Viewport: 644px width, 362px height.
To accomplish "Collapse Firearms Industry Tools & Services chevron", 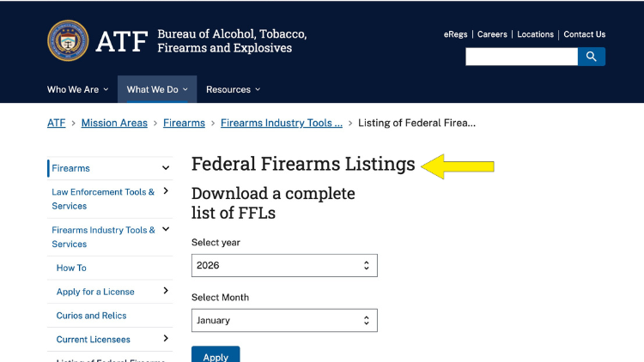I will pyautogui.click(x=166, y=229).
